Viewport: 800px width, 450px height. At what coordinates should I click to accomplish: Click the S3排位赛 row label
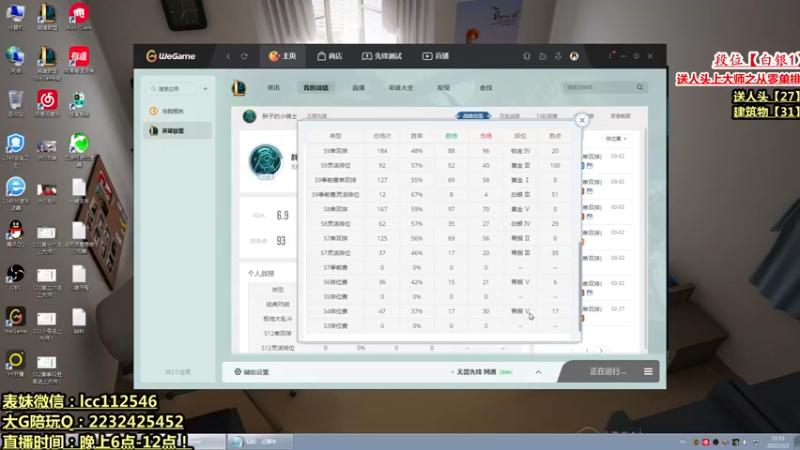[335, 326]
